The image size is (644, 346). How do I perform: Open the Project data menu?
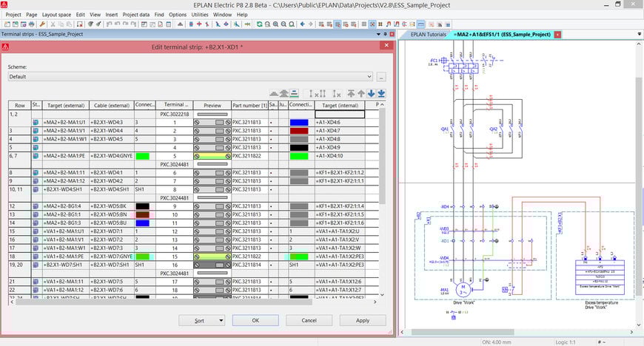[135, 14]
